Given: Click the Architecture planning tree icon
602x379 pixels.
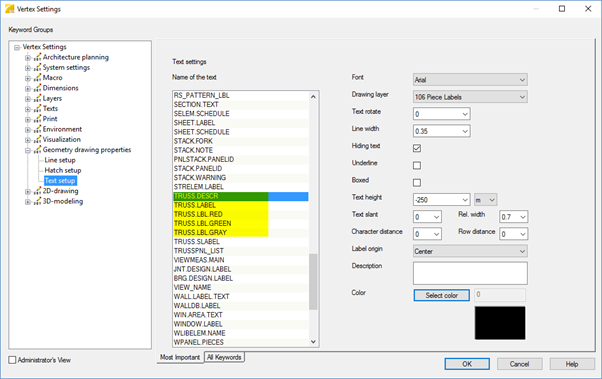Looking at the screenshot, I should pos(37,57).
